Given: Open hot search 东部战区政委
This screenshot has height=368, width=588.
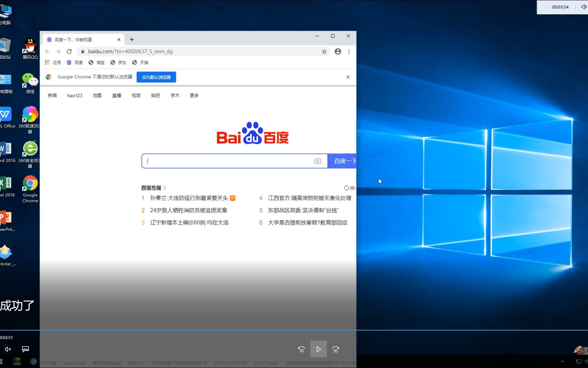Looking at the screenshot, I should click(303, 210).
